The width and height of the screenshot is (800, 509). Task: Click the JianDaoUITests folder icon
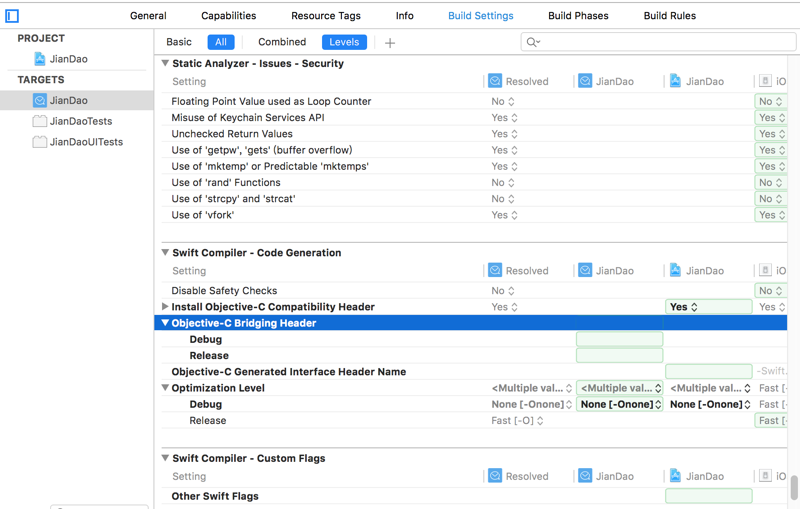click(x=40, y=142)
